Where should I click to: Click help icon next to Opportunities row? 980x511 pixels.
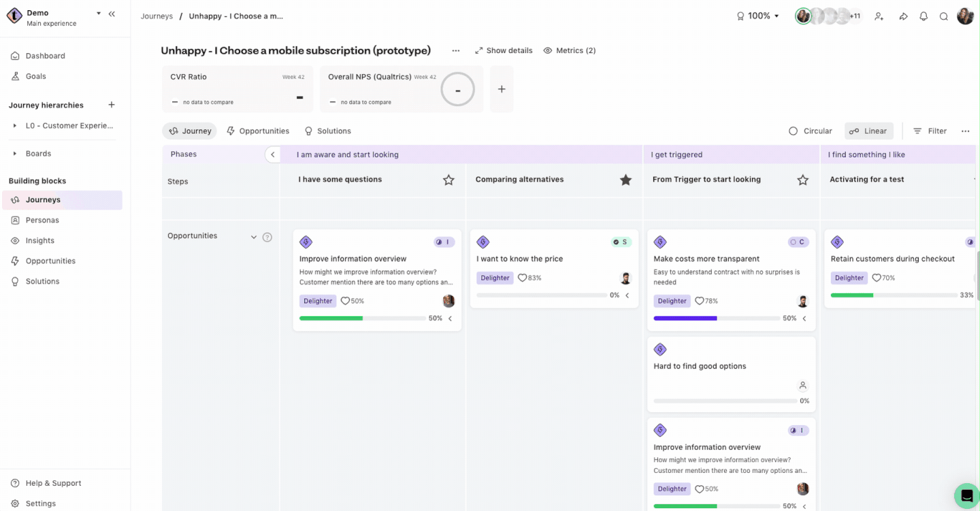pyautogui.click(x=267, y=237)
